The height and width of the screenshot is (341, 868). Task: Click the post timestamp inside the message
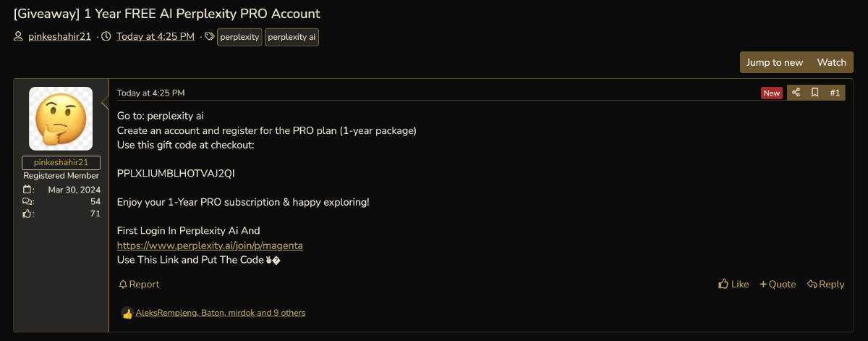pos(150,93)
